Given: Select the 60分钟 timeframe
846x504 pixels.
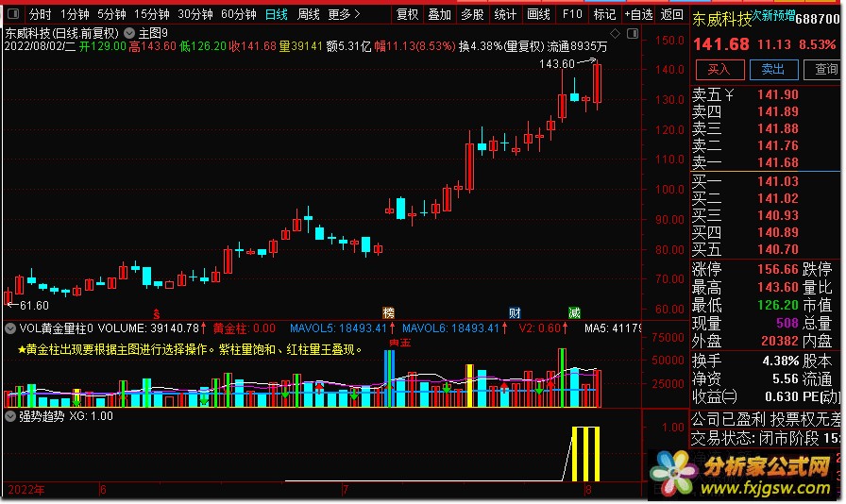Looking at the screenshot, I should (x=239, y=14).
